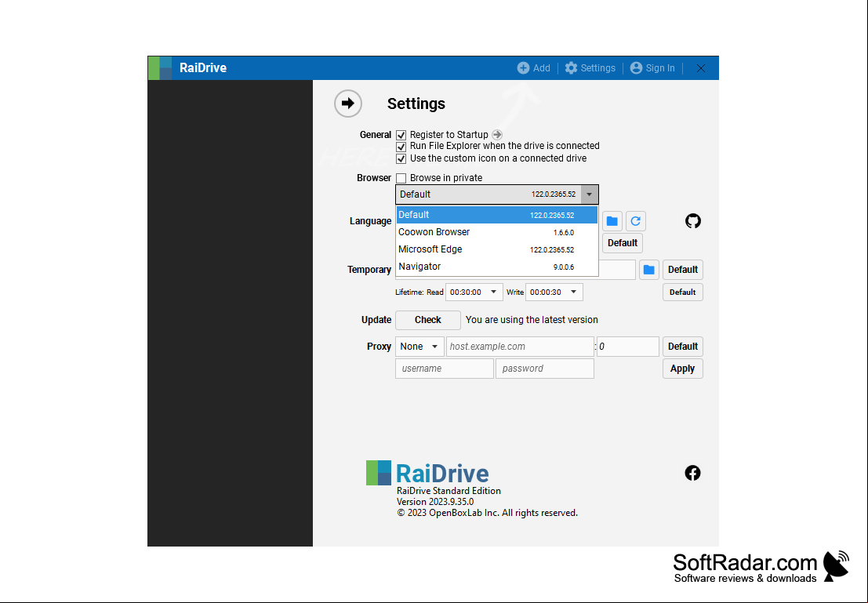Click the proxy port field showing 0

(x=628, y=347)
